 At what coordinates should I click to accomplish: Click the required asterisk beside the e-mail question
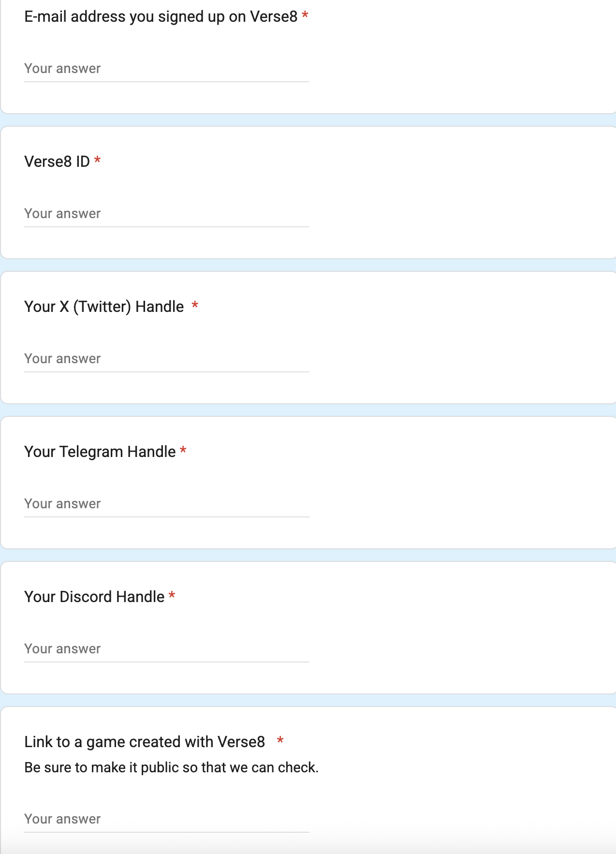click(305, 16)
